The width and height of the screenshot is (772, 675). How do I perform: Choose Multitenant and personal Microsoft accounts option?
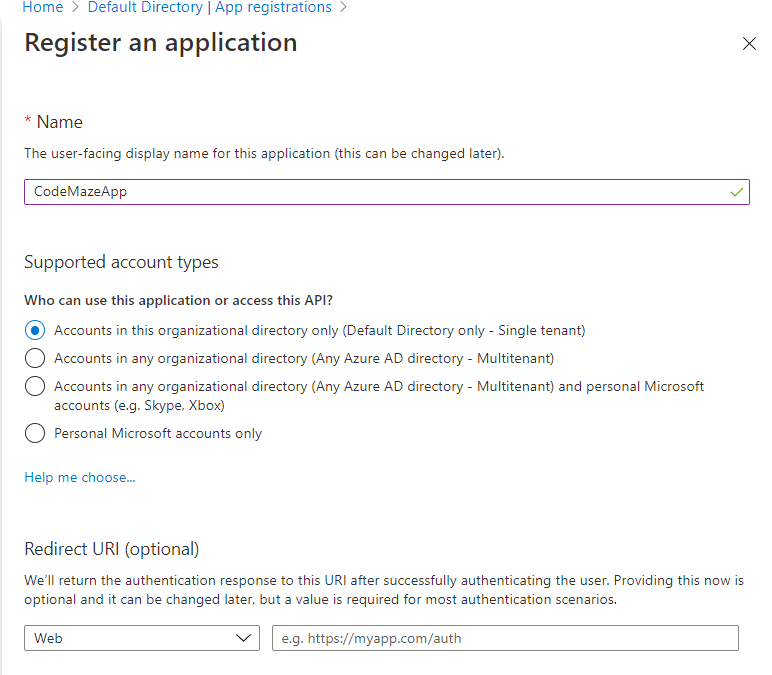35,386
